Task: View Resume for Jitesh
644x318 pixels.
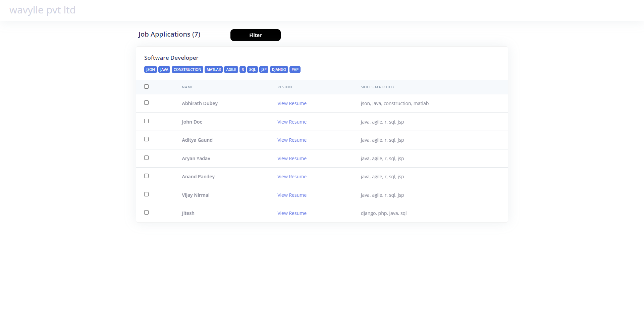Action: [x=292, y=213]
